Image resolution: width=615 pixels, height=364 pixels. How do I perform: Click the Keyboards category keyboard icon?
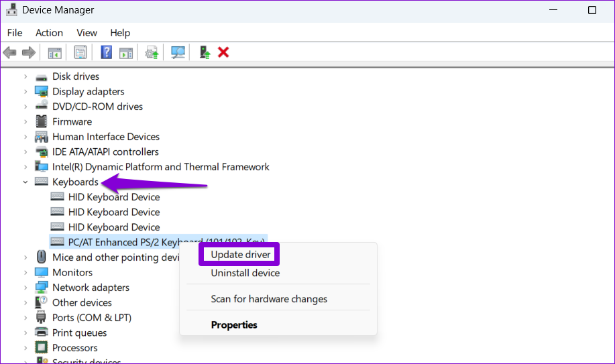41,182
